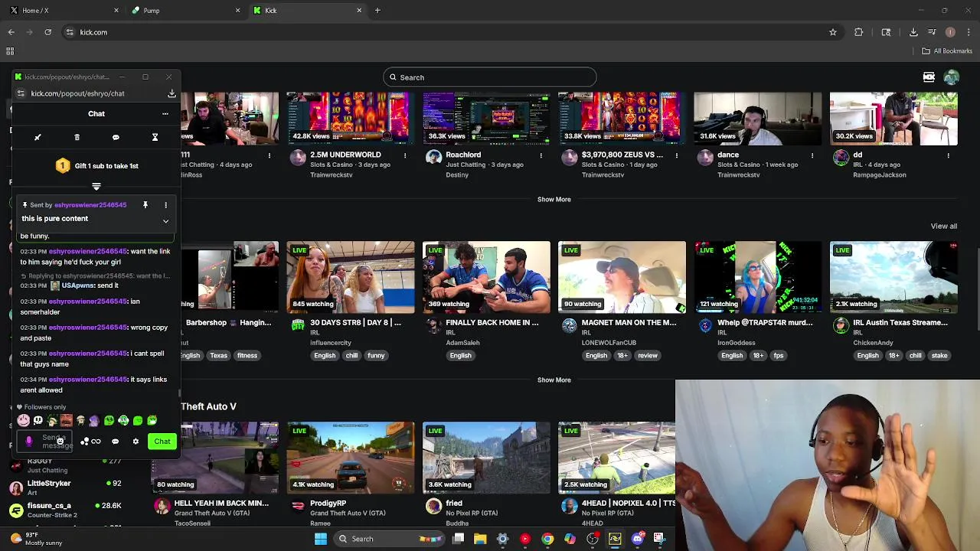Open options for the dd clip
This screenshot has height=551, width=980.
click(948, 155)
